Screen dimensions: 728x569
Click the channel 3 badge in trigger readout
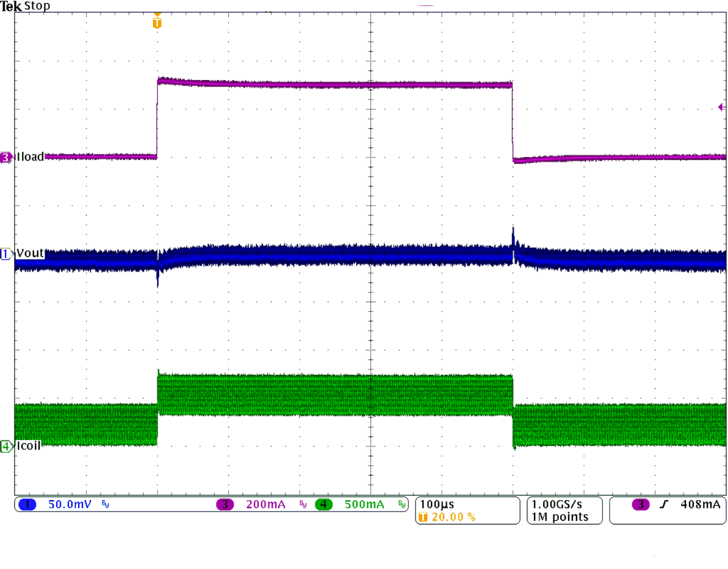[641, 505]
